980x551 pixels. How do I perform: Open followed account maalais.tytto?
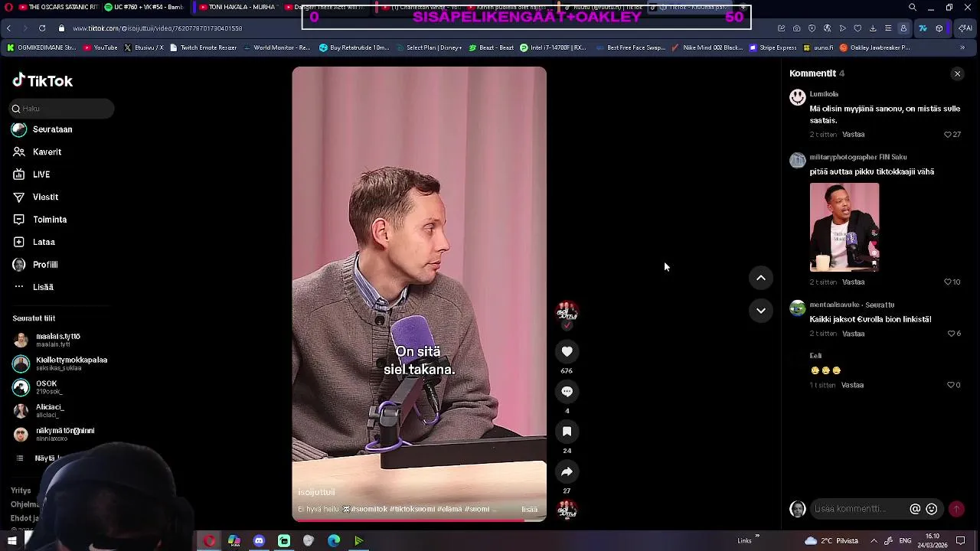tap(47, 340)
